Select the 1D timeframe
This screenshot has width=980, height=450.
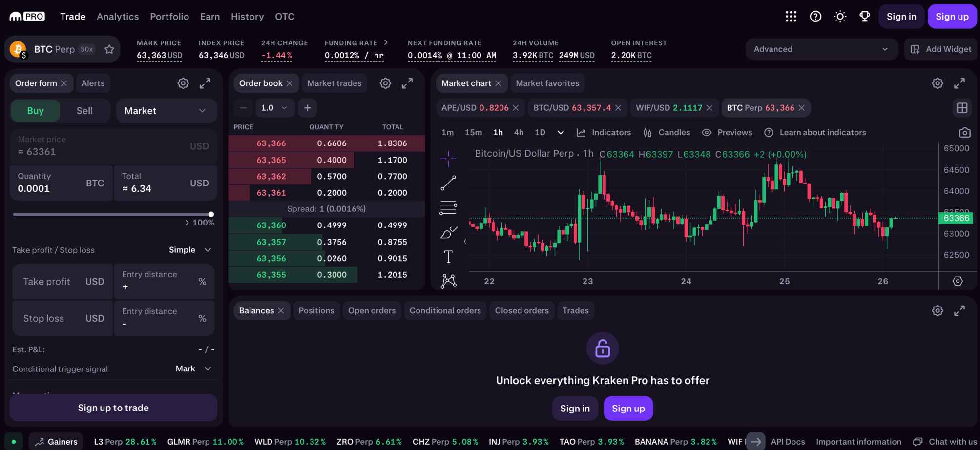pos(540,132)
